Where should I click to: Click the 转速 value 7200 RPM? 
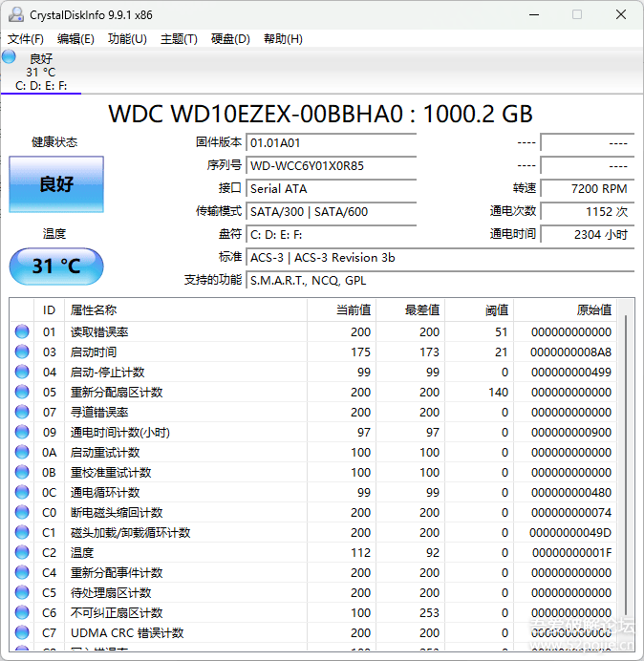click(x=587, y=188)
